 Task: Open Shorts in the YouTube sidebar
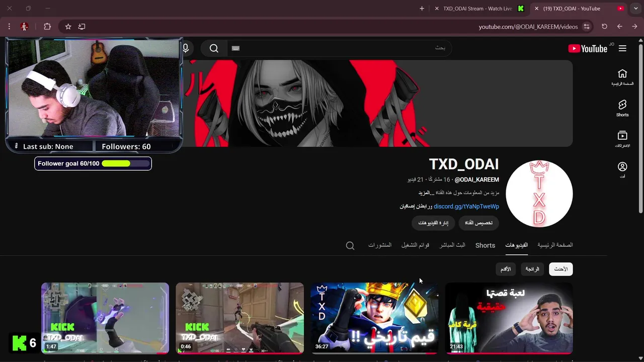point(622,108)
